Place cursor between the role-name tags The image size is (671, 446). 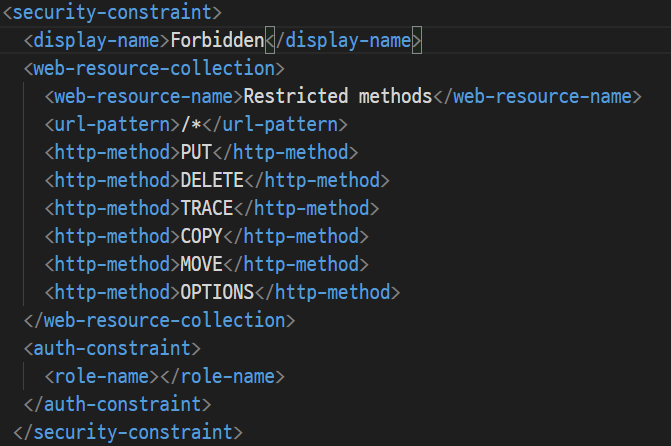point(160,377)
